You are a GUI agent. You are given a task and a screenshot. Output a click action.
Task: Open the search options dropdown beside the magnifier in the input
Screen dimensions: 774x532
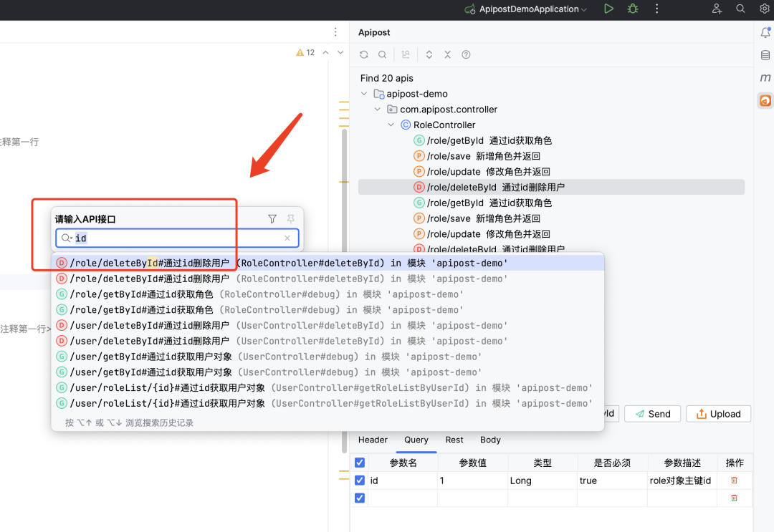[67, 238]
